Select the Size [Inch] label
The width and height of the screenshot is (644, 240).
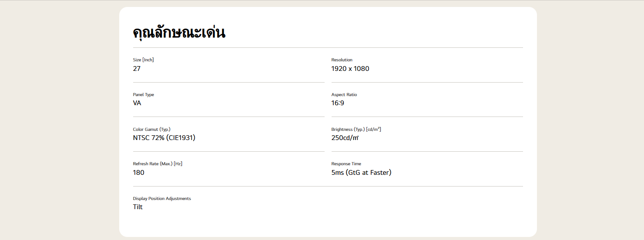click(x=143, y=60)
